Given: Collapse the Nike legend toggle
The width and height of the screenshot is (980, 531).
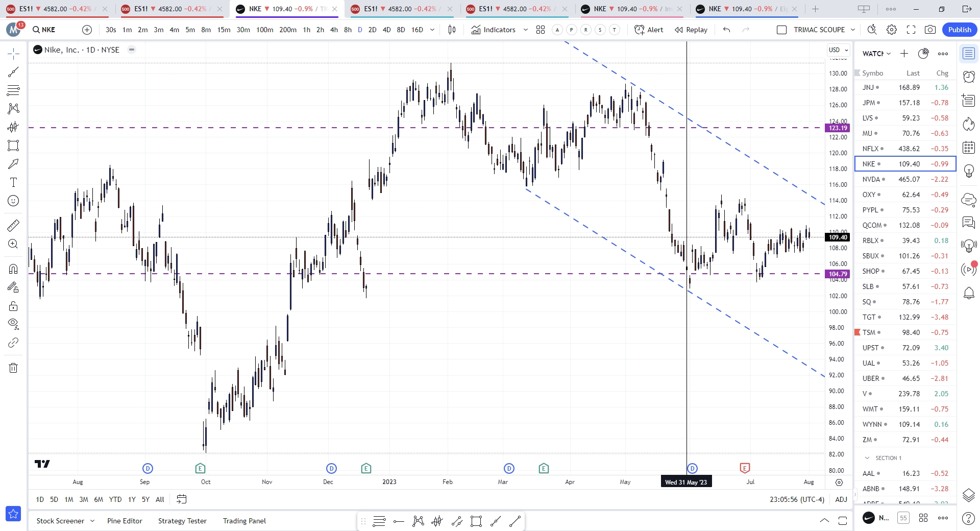Looking at the screenshot, I should click(132, 50).
